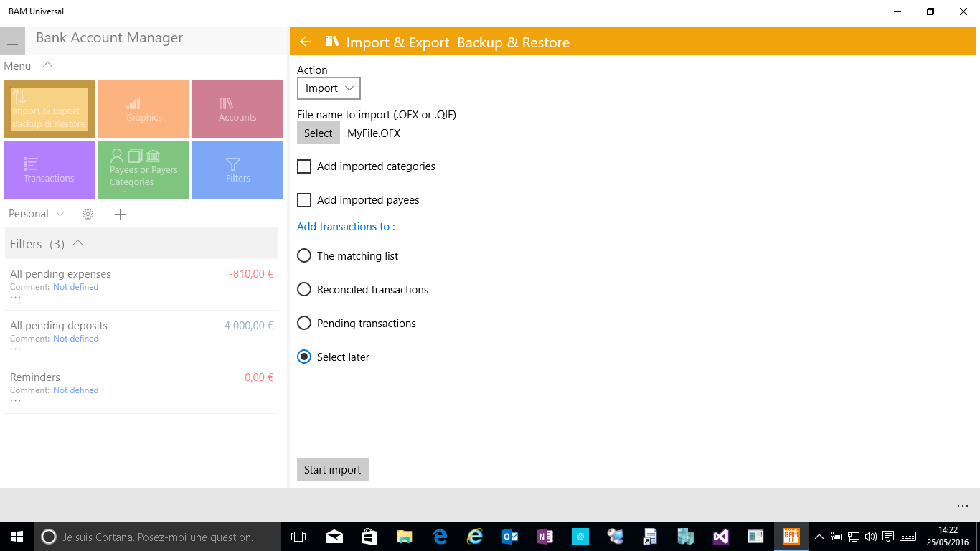Collapse the Menu section chevron
The width and height of the screenshot is (980, 551).
[x=47, y=65]
